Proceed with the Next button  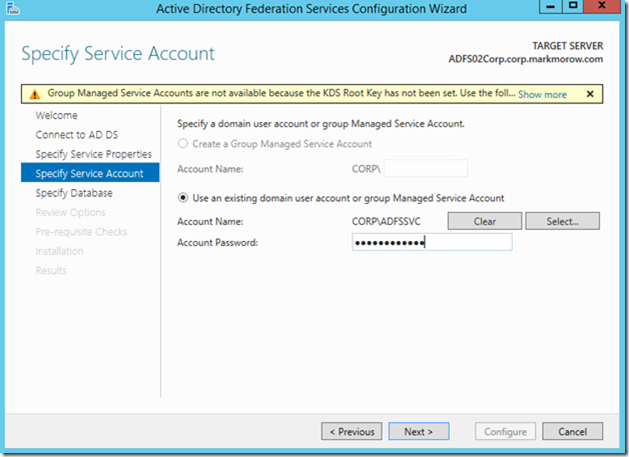click(418, 431)
